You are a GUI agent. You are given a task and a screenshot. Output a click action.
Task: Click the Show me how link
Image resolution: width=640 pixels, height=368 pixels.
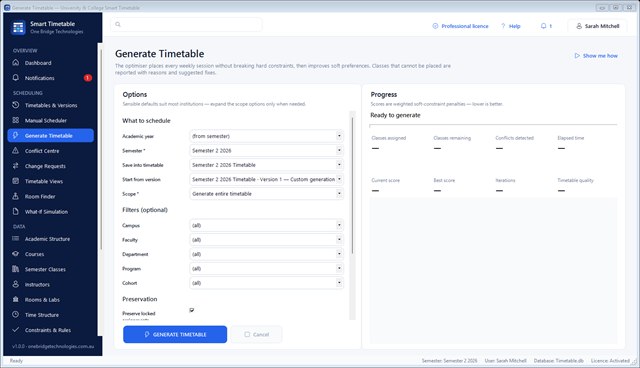596,55
